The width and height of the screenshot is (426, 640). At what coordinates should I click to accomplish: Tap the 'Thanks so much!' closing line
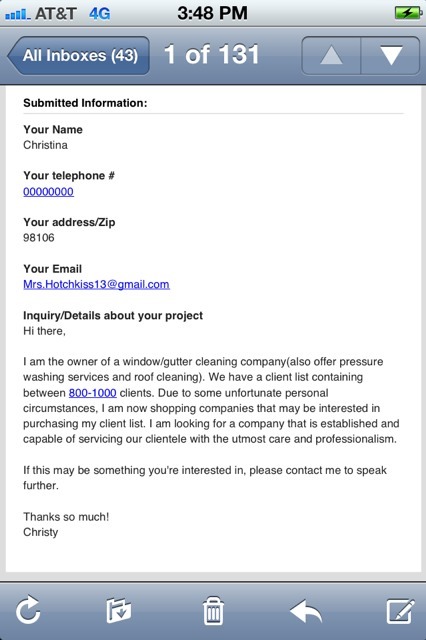pyautogui.click(x=66, y=517)
